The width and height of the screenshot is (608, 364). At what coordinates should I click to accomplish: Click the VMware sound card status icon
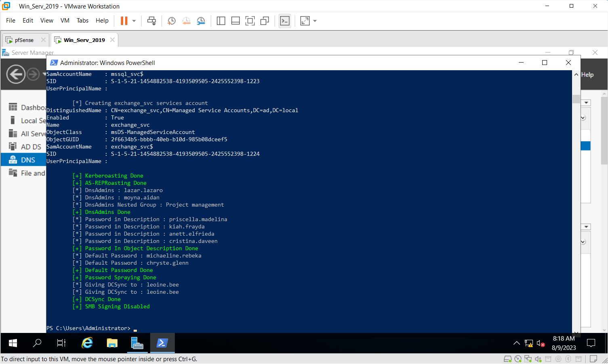point(538,359)
